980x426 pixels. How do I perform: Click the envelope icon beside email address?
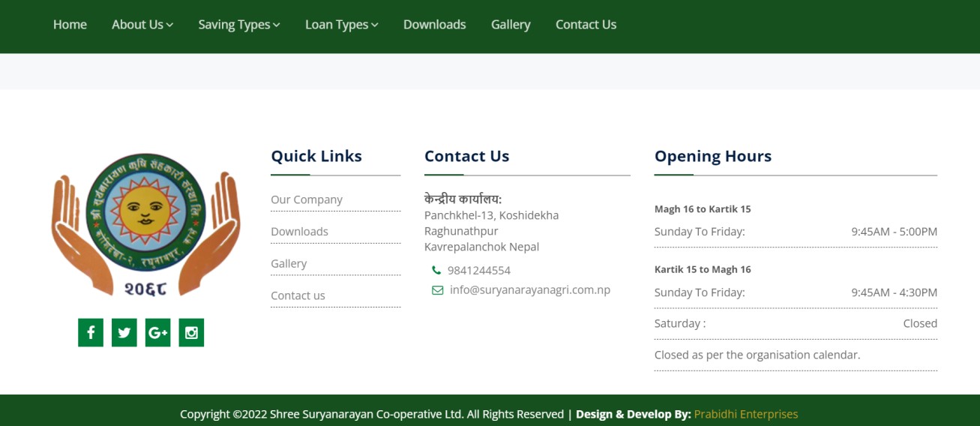pyautogui.click(x=437, y=290)
